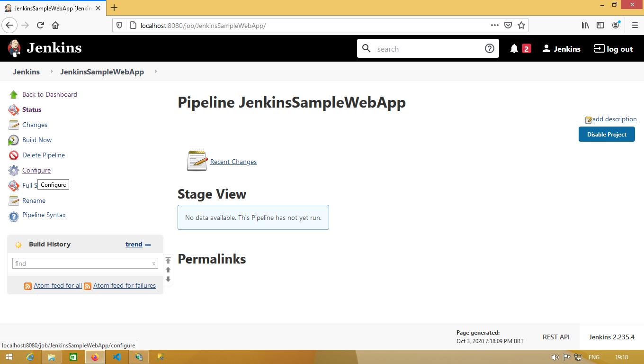The image size is (644, 364).
Task: Select the JenkinsSampleWebApp browser tab
Action: tap(54, 8)
